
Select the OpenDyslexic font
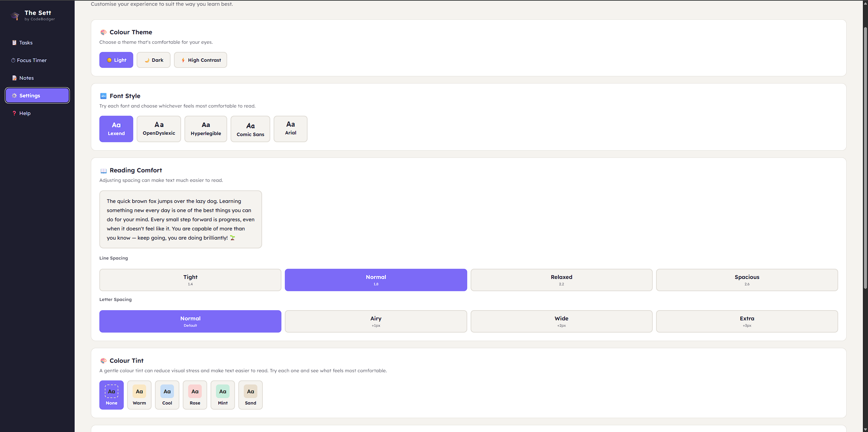[x=159, y=129]
